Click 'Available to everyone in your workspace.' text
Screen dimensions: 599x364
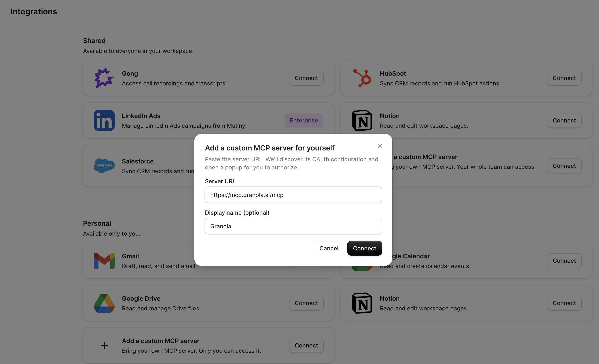pyautogui.click(x=138, y=51)
